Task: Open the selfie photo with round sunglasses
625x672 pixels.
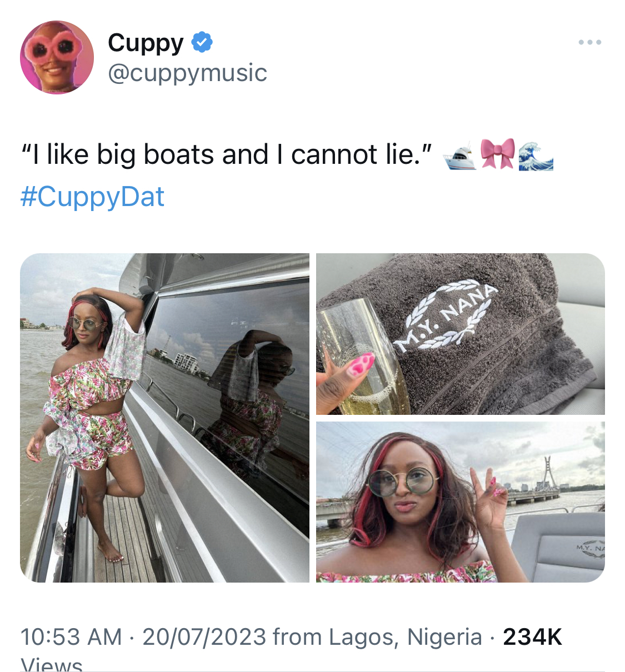Action: pyautogui.click(x=460, y=502)
